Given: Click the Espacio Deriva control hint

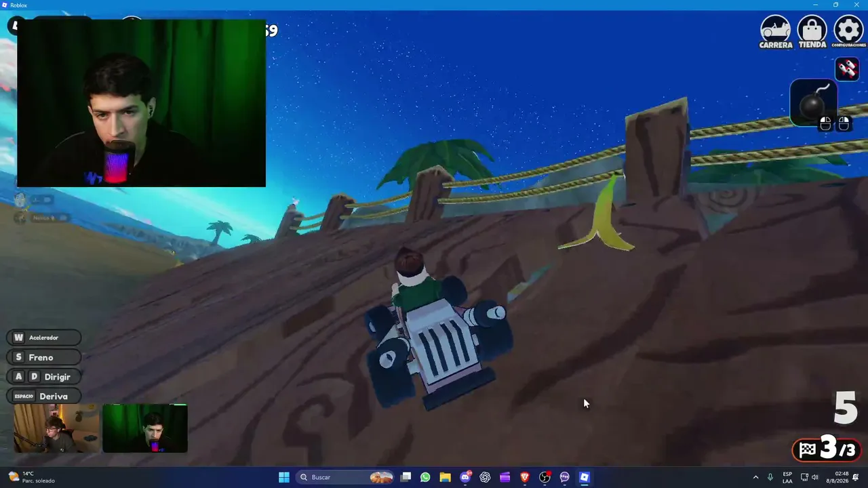Looking at the screenshot, I should point(44,396).
